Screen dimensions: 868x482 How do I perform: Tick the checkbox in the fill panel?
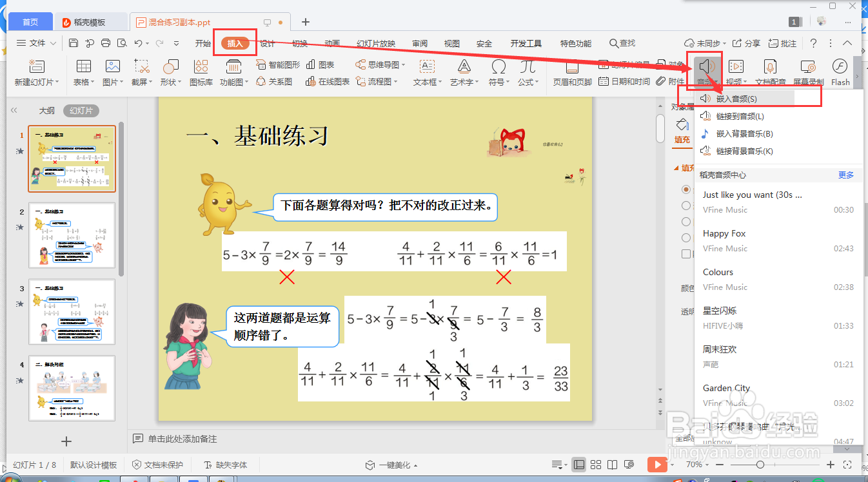685,253
